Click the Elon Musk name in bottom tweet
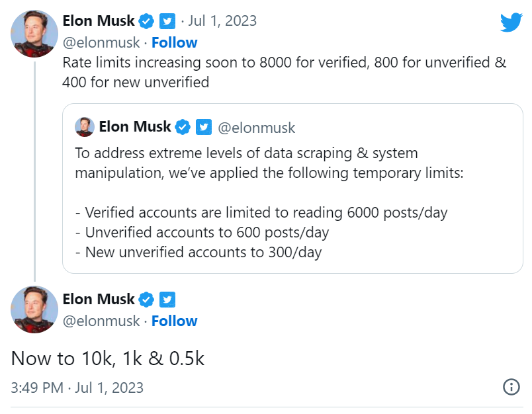532x414 pixels. [x=99, y=299]
